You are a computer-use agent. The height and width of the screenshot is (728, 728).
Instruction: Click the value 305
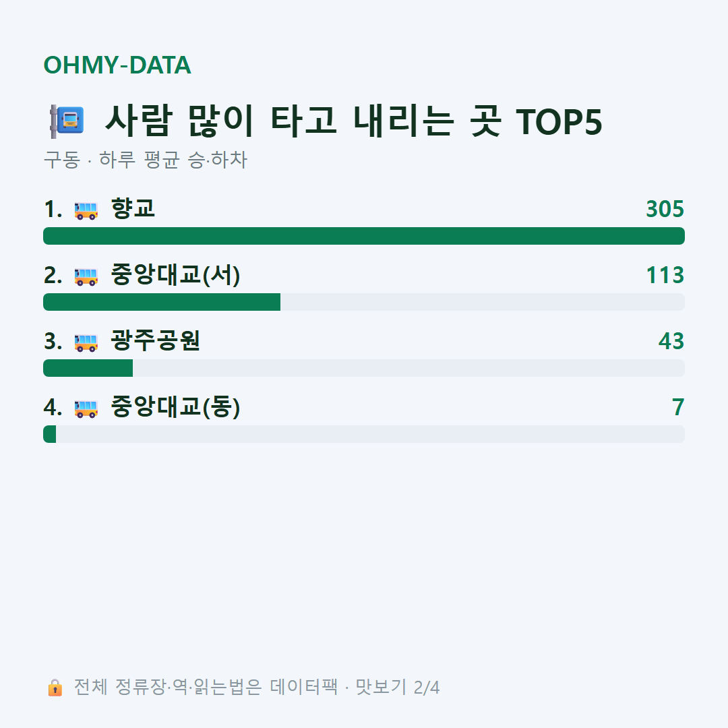665,209
